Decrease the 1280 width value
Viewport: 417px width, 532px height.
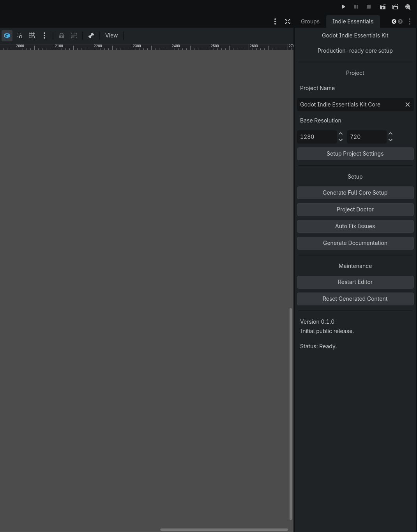point(341,140)
